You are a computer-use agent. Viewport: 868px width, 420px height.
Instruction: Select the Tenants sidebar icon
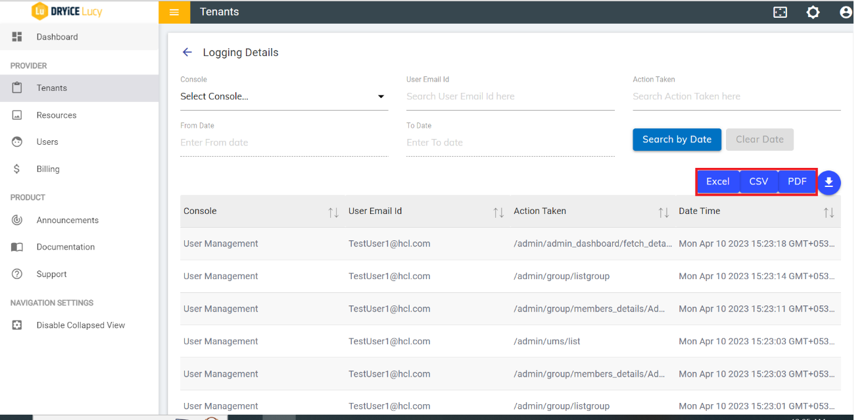click(x=16, y=88)
